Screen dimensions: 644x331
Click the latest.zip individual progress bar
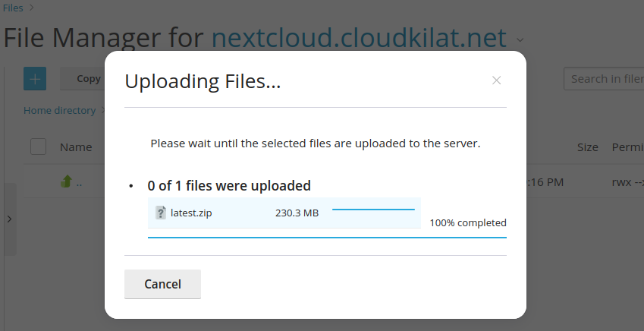pos(373,210)
